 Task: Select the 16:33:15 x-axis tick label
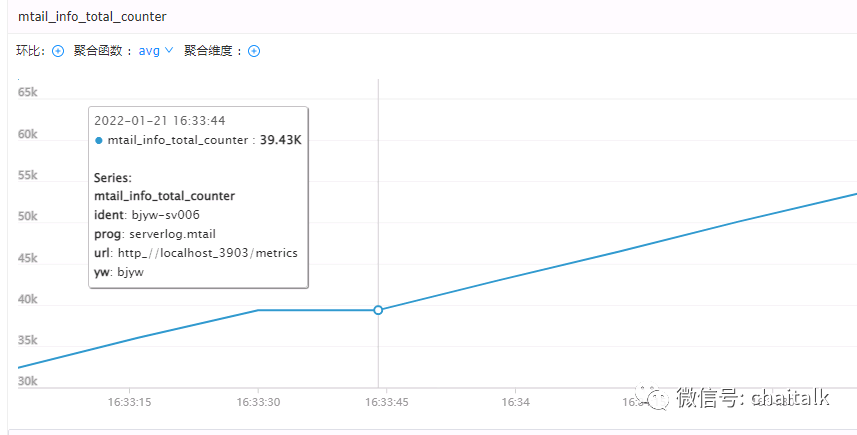coord(129,402)
